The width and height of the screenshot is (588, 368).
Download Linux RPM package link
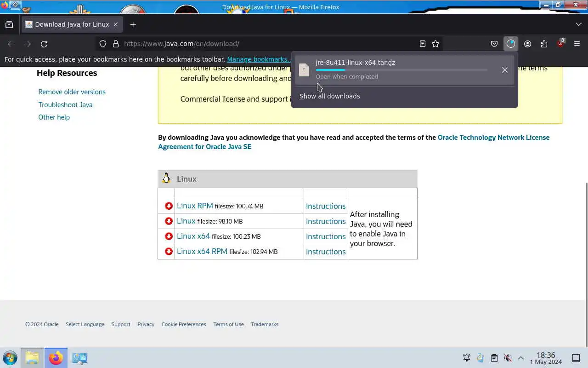coord(195,206)
